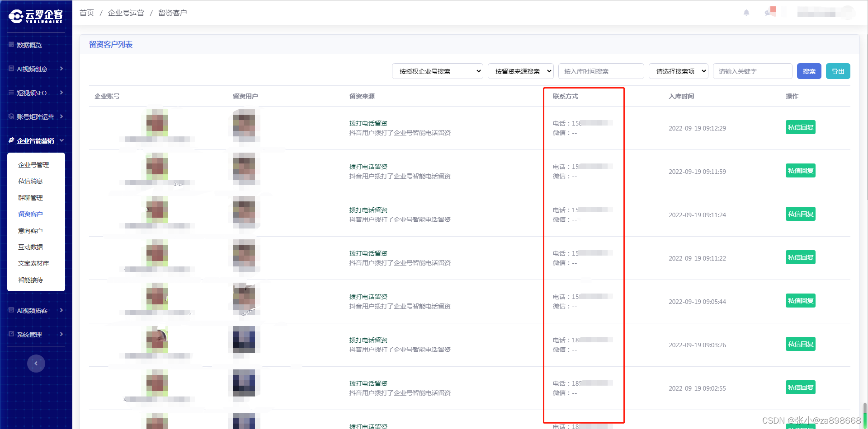The width and height of the screenshot is (868, 429).
Task: Click 私信回复 for 09:05:44 row
Action: (x=801, y=301)
